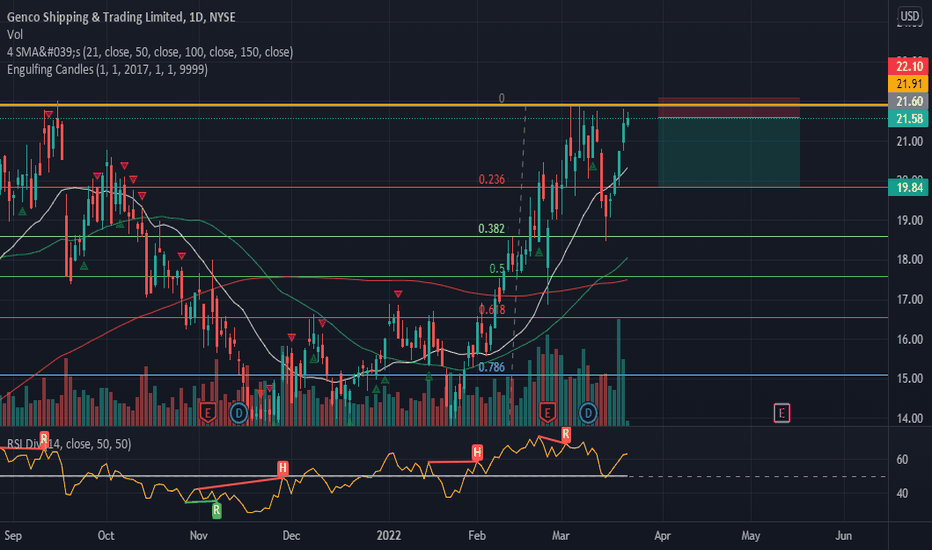
Task: Click the 17.00 value on price axis
Action: (x=909, y=300)
